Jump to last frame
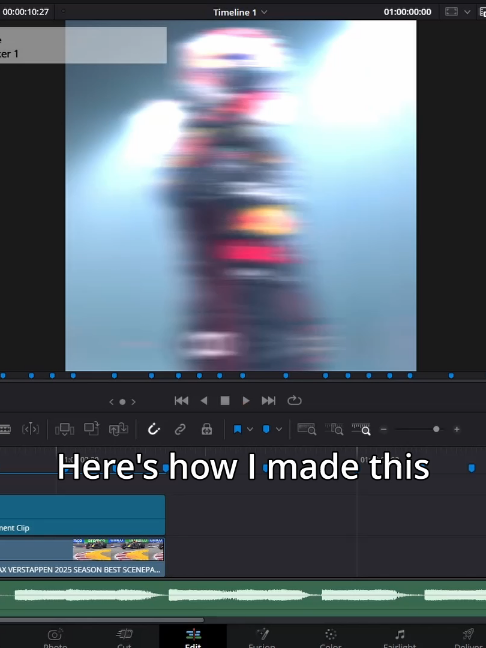This screenshot has height=648, width=486. pyautogui.click(x=268, y=400)
